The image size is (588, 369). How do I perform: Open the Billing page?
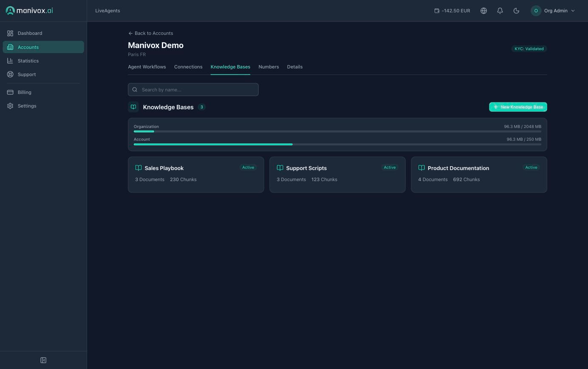pyautogui.click(x=43, y=92)
